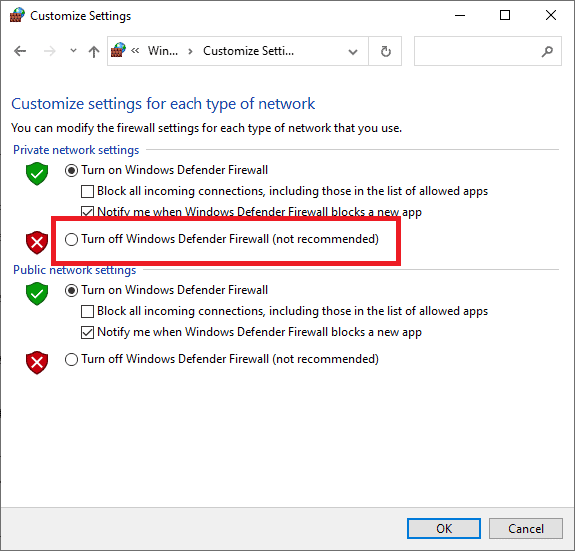
Task: Open the recent locations dropdown arrow
Action: click(x=73, y=51)
